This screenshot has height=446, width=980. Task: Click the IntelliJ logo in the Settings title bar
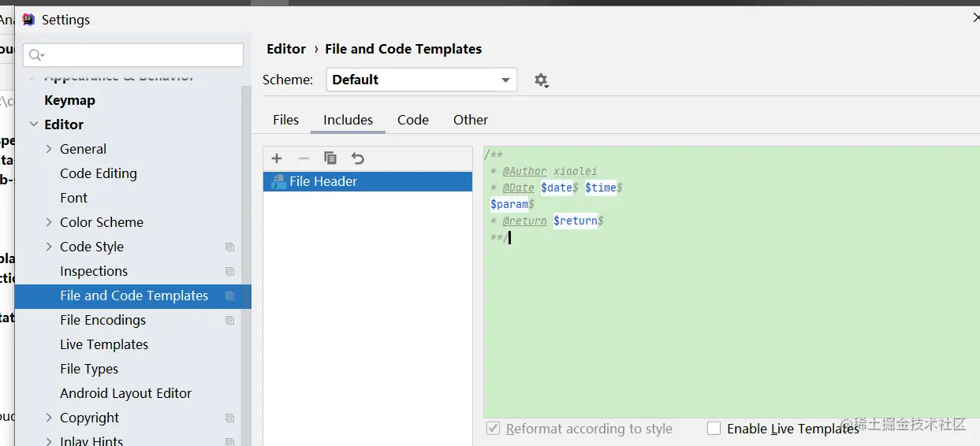[29, 20]
